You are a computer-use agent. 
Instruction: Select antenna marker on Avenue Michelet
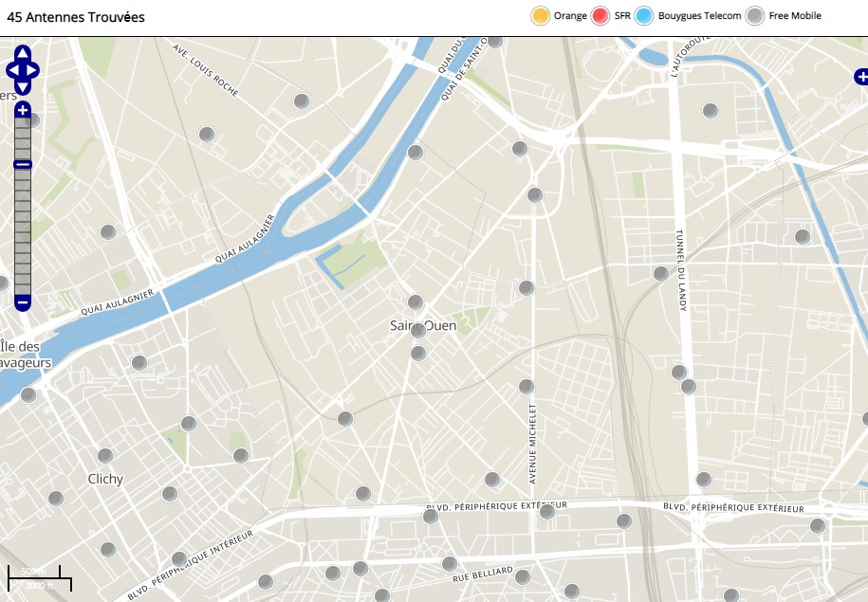click(526, 387)
